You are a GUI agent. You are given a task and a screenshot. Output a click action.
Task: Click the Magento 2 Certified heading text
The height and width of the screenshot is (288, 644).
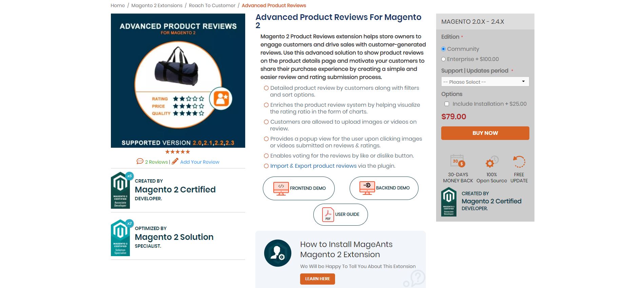(175, 189)
